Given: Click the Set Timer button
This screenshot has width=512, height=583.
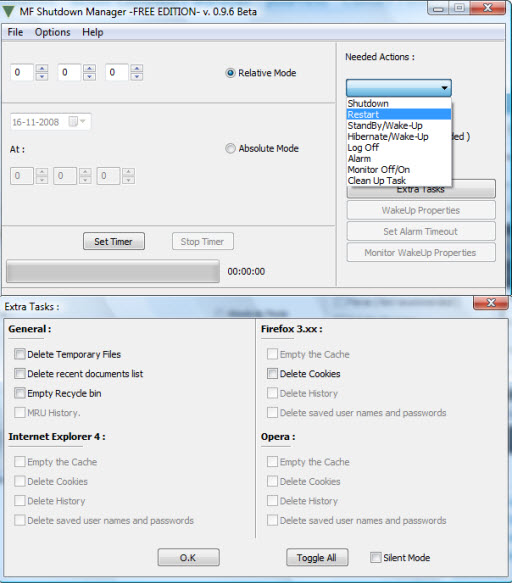Looking at the screenshot, I should (x=114, y=242).
